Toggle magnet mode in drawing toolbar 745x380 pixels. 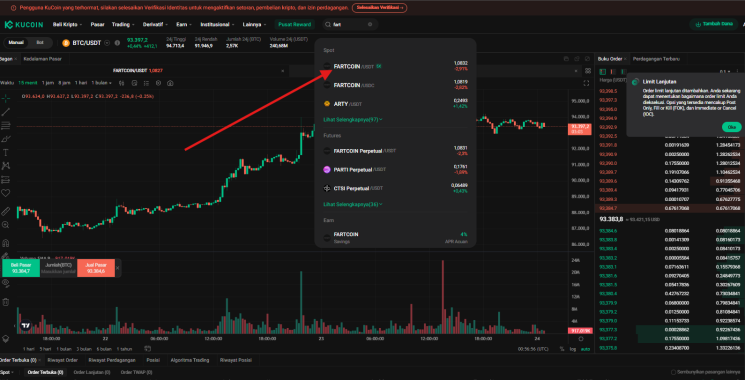point(6,243)
